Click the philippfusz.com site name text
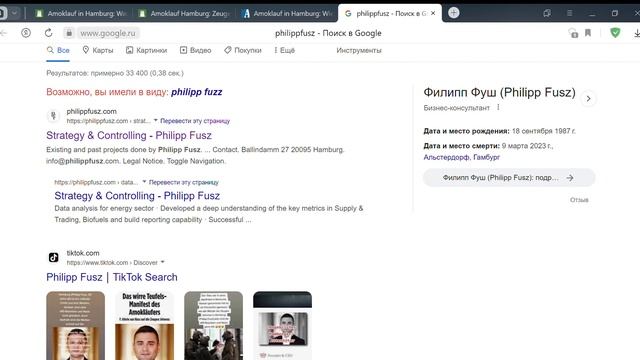The image size is (640, 360). point(91,111)
